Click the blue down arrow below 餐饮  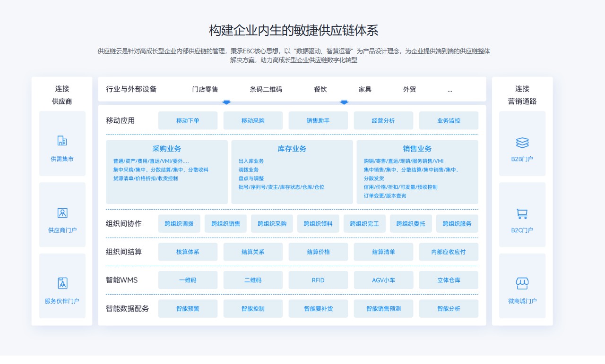tap(344, 102)
